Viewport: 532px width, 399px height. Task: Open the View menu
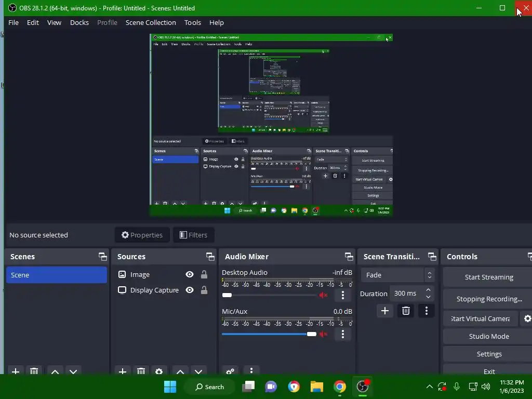point(54,22)
